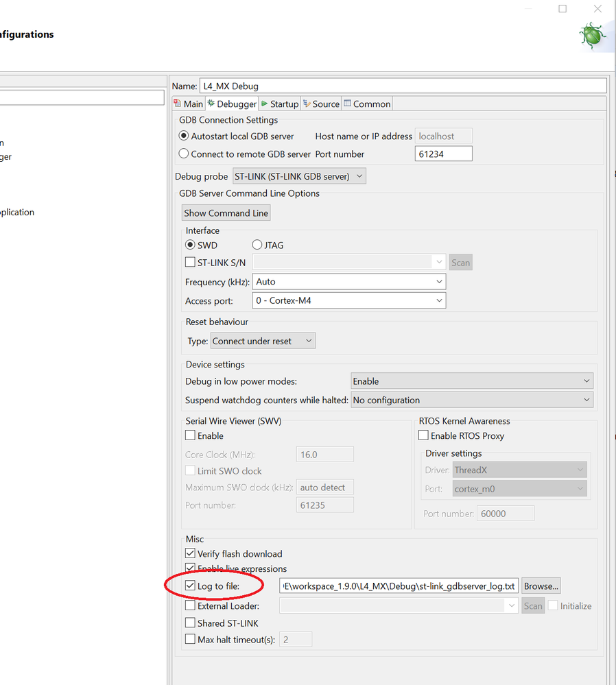Click the log file path field
The width and height of the screenshot is (616, 685).
(x=399, y=586)
